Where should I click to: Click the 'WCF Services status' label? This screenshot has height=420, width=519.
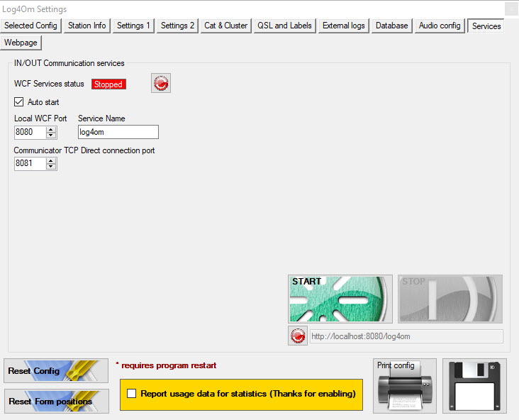tap(49, 84)
